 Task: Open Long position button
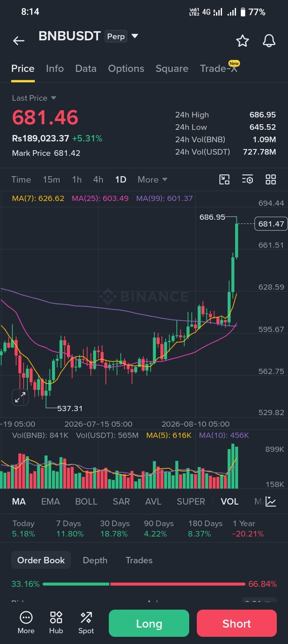coord(149,623)
